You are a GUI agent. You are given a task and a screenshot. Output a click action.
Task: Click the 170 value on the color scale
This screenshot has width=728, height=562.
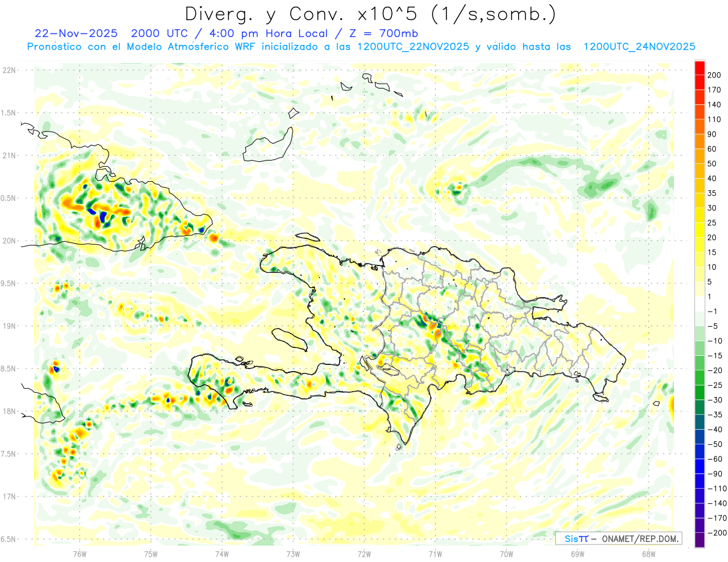(715, 90)
